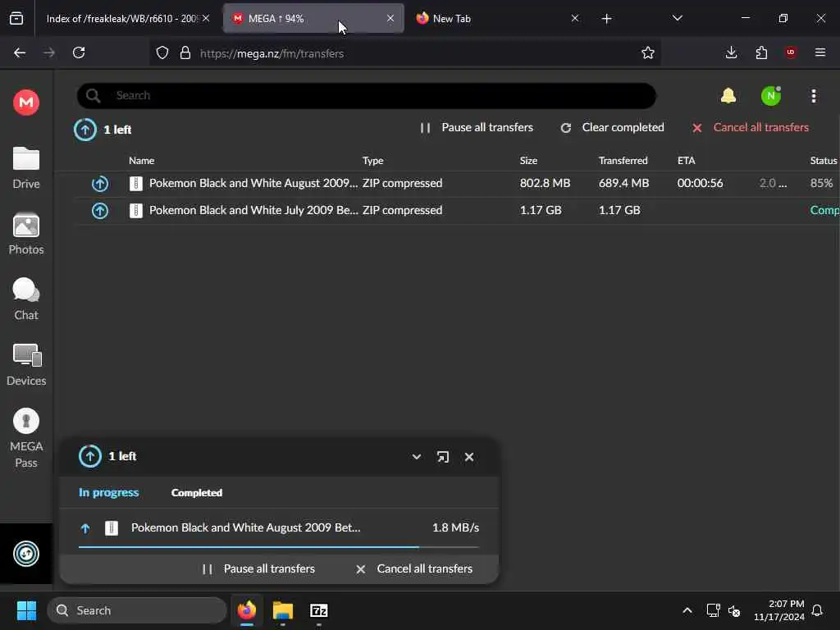Image resolution: width=840 pixels, height=630 pixels.
Task: Open the Chat section
Action: click(25, 299)
